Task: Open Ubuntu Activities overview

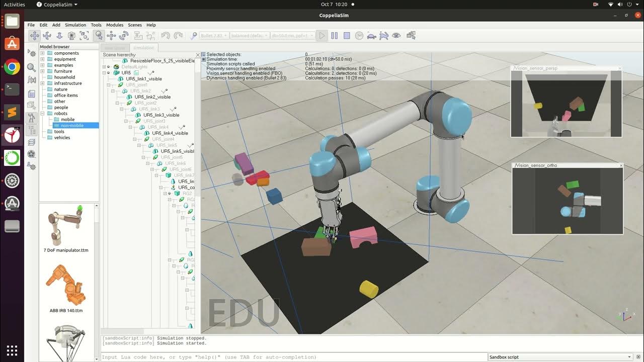Action: 14,4
